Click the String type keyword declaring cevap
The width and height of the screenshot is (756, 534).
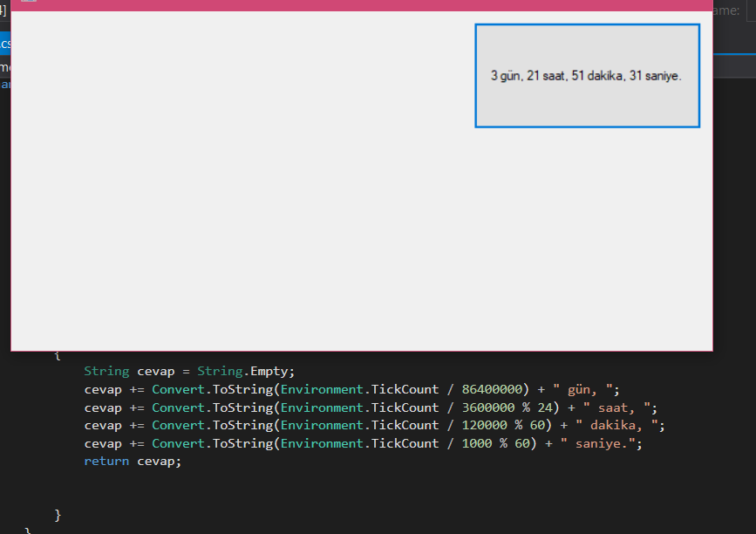point(106,371)
